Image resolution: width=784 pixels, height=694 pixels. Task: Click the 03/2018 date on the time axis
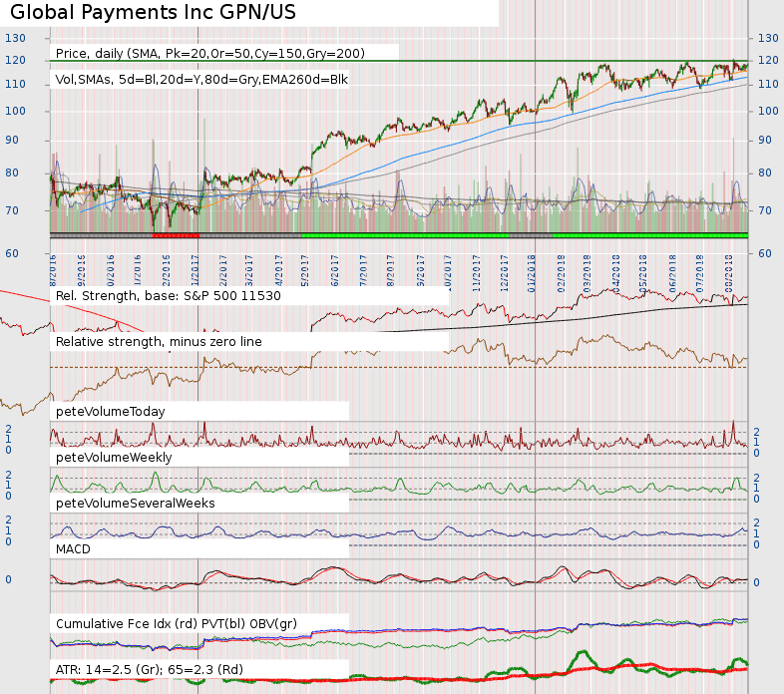[588, 269]
